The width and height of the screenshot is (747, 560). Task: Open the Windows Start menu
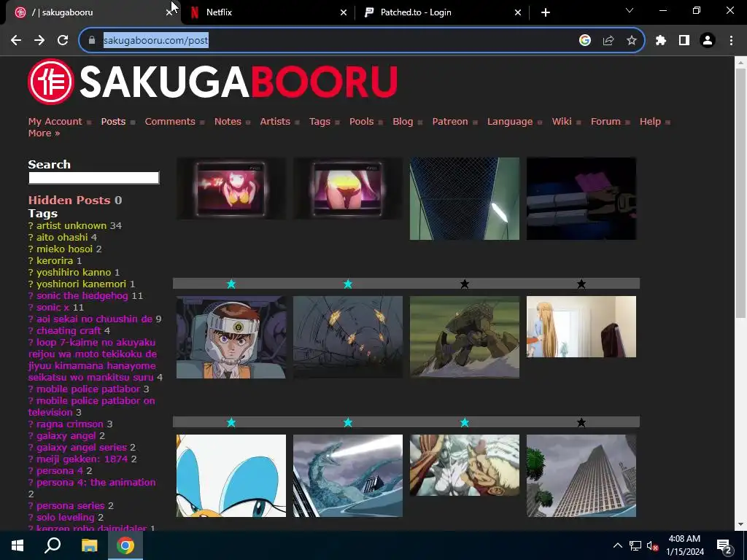tap(18, 545)
